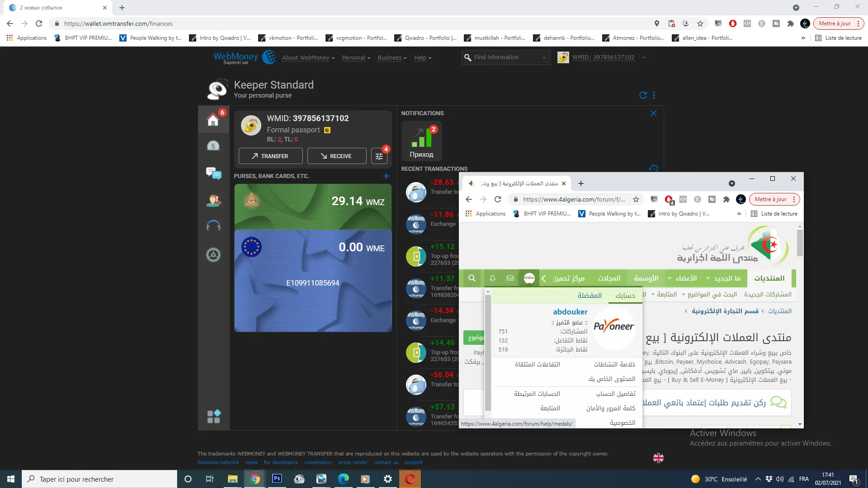
Task: Expand the About WebMoney dropdown menu
Action: click(308, 58)
